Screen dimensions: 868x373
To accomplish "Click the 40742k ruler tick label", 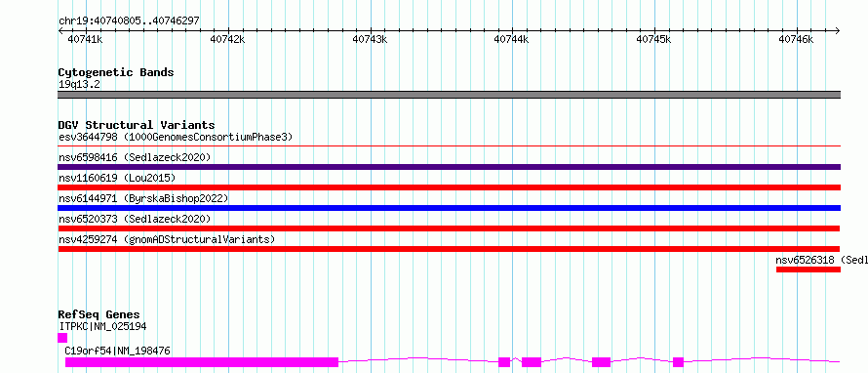I will (x=227, y=39).
